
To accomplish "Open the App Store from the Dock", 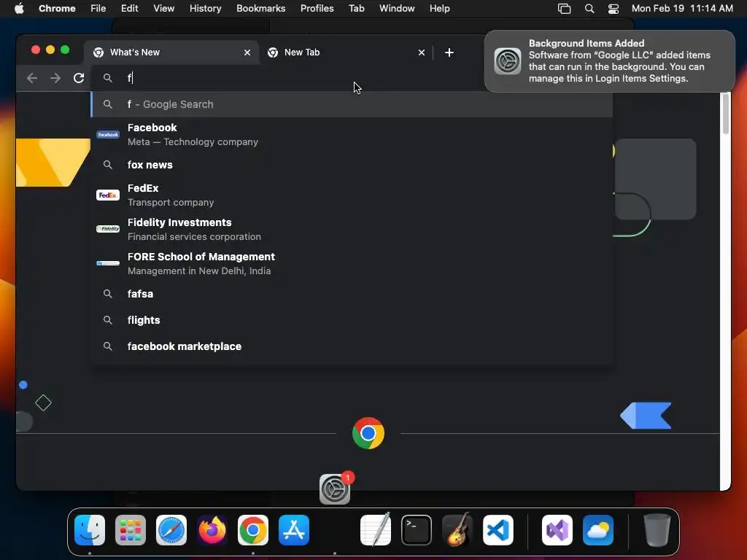I will click(294, 530).
